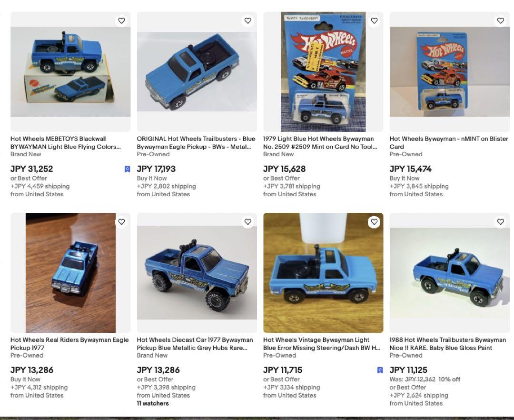
Task: Open Hot Wheels Diecast Car 1977 Bywayman title
Action: (195, 344)
